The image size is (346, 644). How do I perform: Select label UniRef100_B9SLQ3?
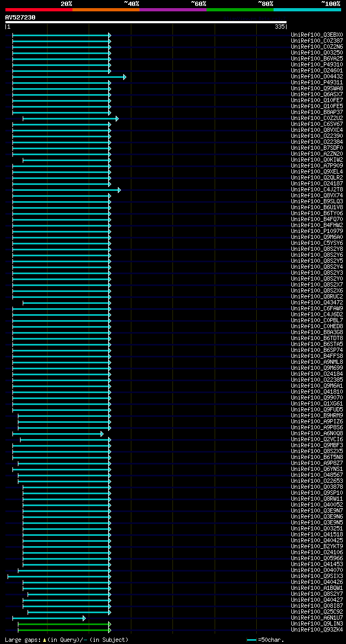tap(317, 202)
